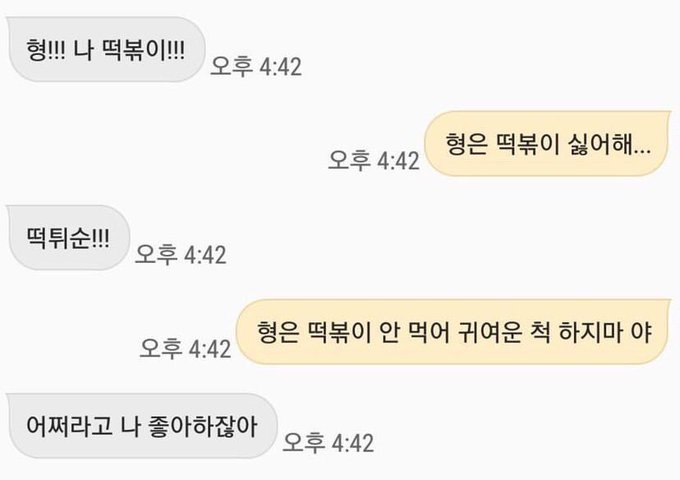This screenshot has height=480, width=680.
Task: Select the gray bubble '떡튀순!!!'
Action: coord(69,238)
